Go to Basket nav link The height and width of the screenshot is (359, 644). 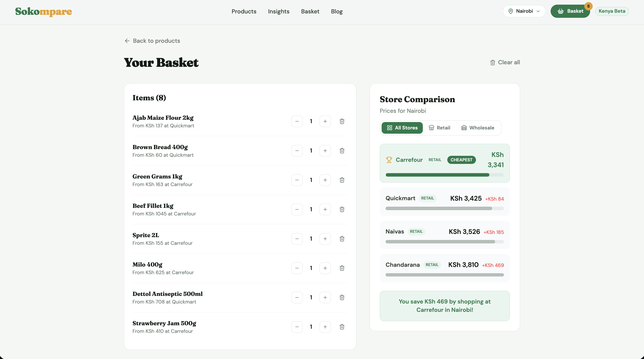310,12
